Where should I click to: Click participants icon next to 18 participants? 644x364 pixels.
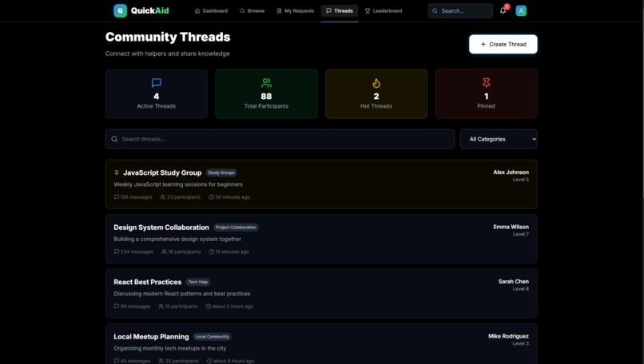click(165, 251)
